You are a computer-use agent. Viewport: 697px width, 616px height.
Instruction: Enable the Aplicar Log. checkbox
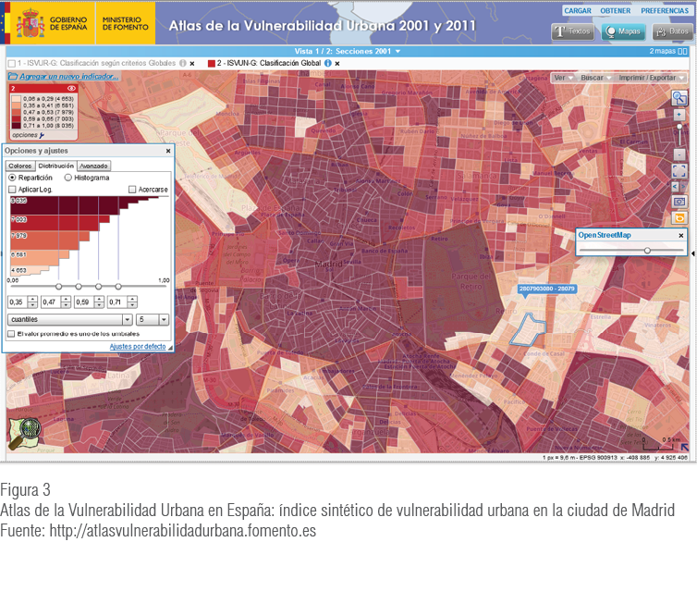pos(12,189)
